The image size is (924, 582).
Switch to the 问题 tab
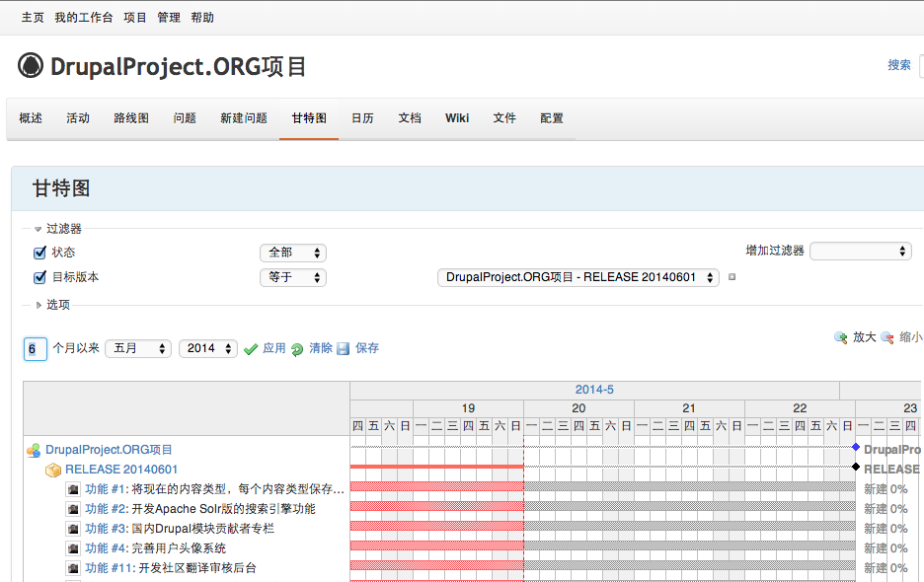(x=185, y=118)
